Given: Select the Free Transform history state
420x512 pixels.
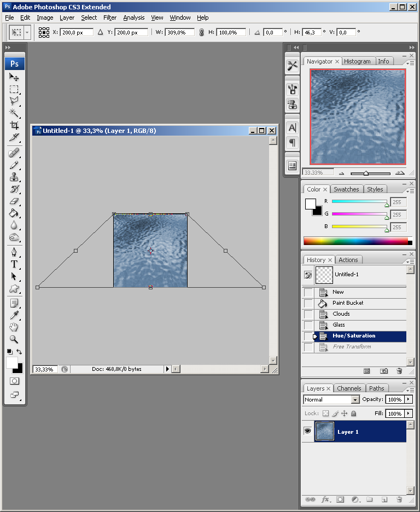Looking at the screenshot, I should pos(360,347).
